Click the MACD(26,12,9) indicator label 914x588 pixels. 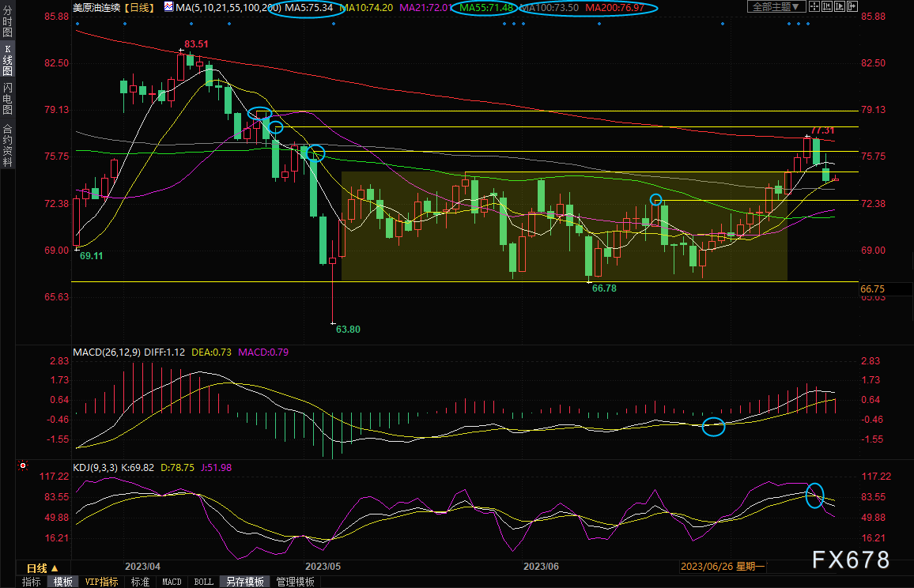tap(106, 352)
